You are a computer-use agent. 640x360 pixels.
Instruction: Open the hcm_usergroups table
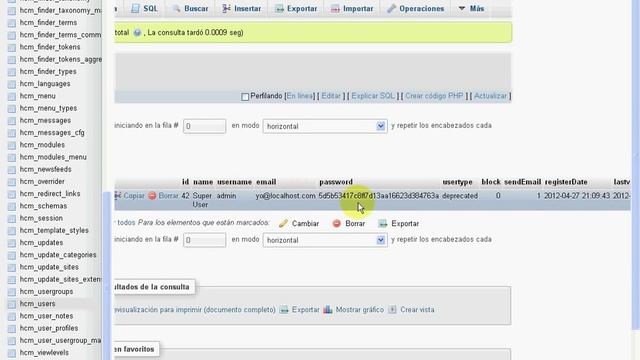47,291
